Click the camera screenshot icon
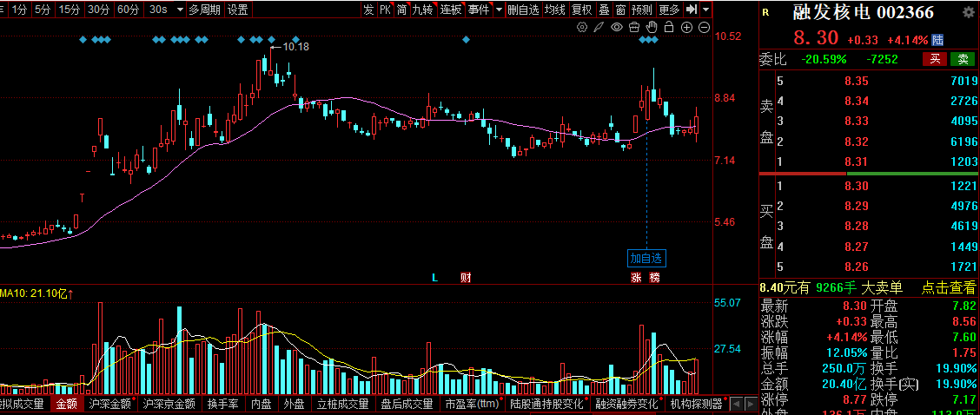This screenshot has width=980, height=415. 633,28
